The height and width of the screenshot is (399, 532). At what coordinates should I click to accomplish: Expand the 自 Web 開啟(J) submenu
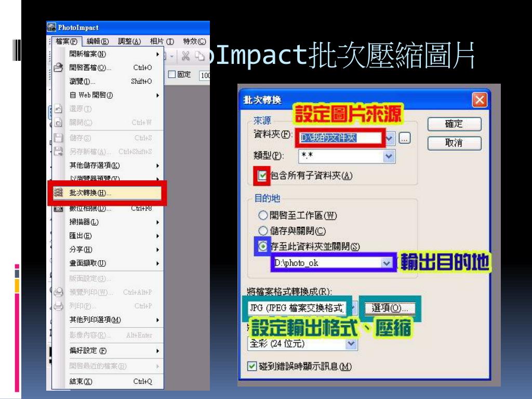(107, 95)
